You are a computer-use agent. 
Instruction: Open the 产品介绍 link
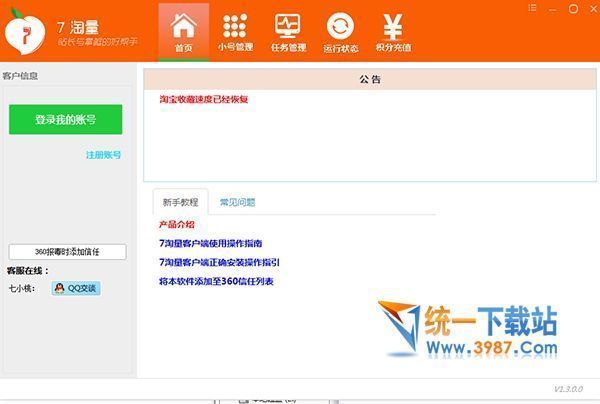(x=177, y=224)
